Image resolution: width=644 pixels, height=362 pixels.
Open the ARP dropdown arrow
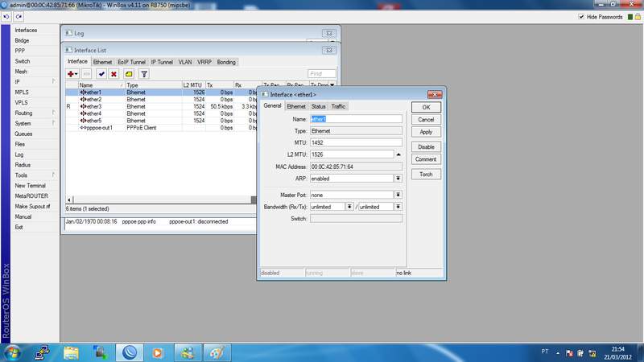[398, 179]
